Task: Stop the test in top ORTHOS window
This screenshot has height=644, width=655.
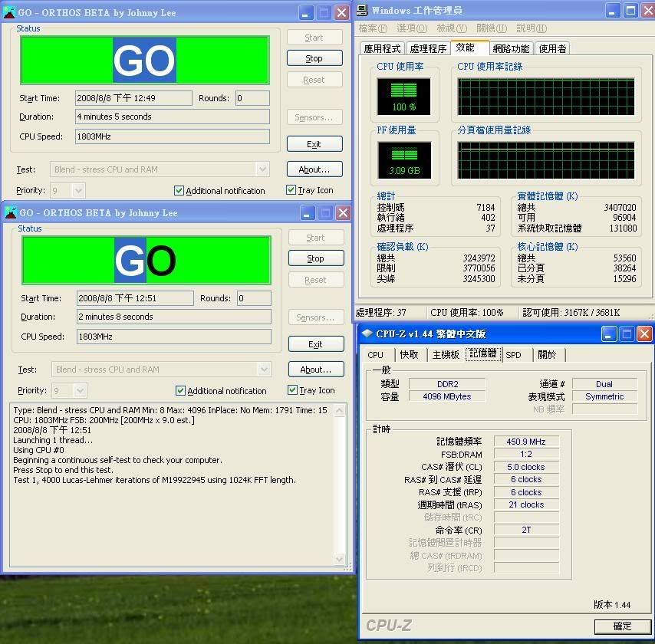Action: click(314, 58)
